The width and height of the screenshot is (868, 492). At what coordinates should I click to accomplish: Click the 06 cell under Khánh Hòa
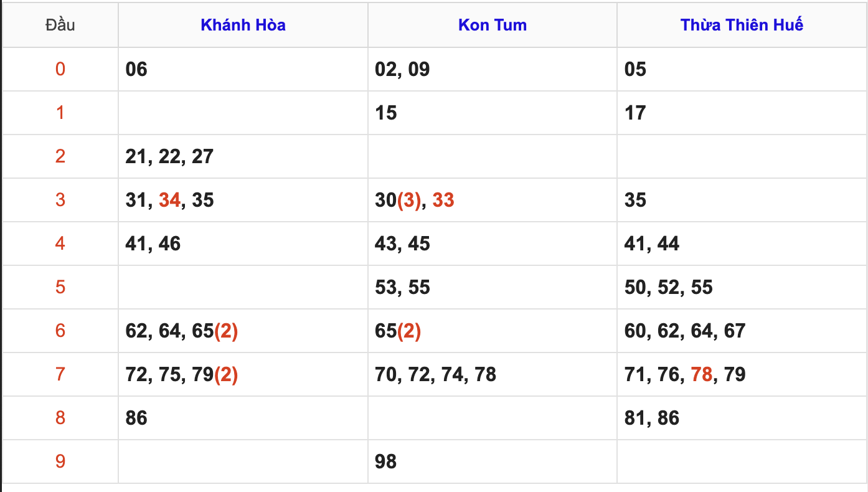pos(136,69)
